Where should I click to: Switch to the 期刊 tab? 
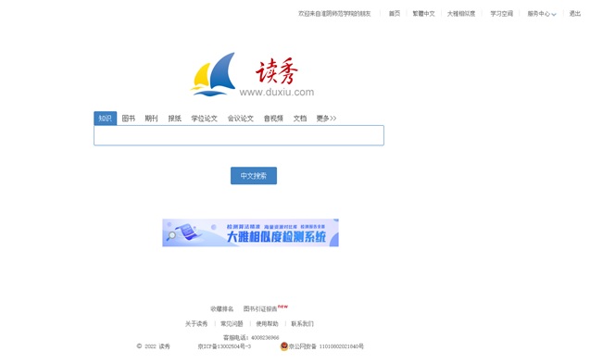[x=151, y=119]
